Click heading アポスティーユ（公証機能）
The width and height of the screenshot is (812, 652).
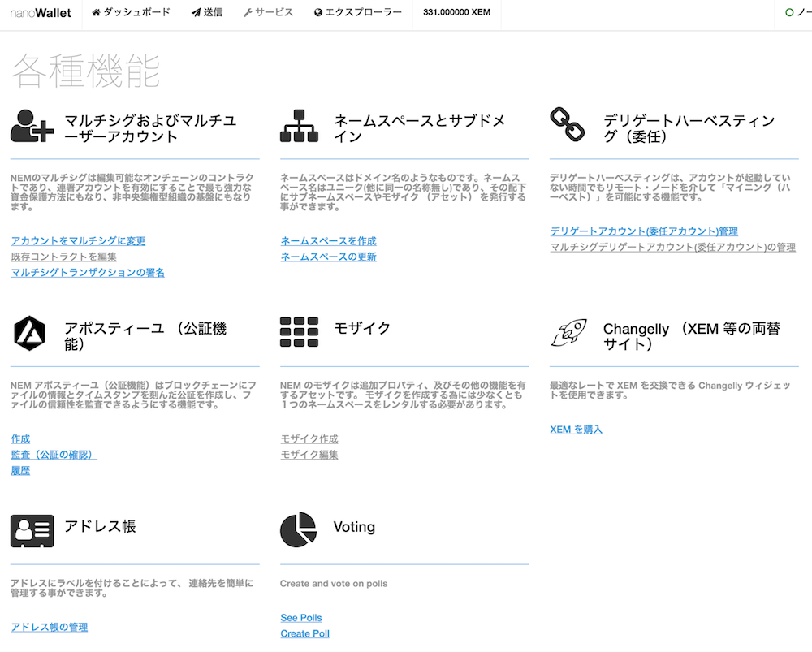(x=145, y=336)
